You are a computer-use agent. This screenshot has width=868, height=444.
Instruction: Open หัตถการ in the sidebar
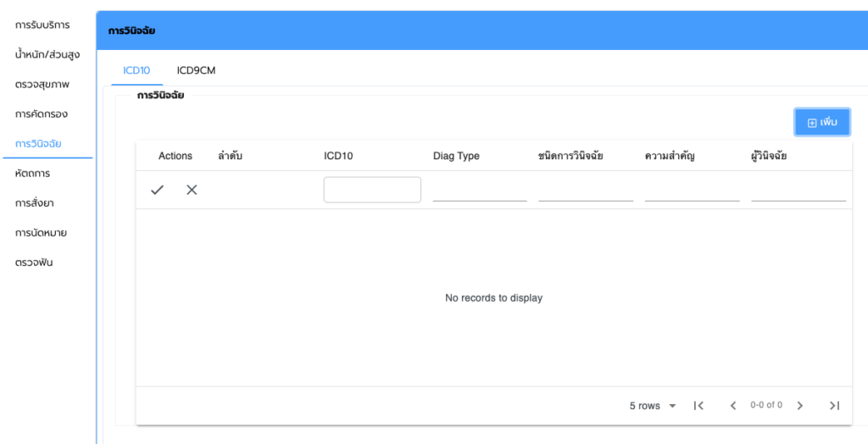point(33,173)
